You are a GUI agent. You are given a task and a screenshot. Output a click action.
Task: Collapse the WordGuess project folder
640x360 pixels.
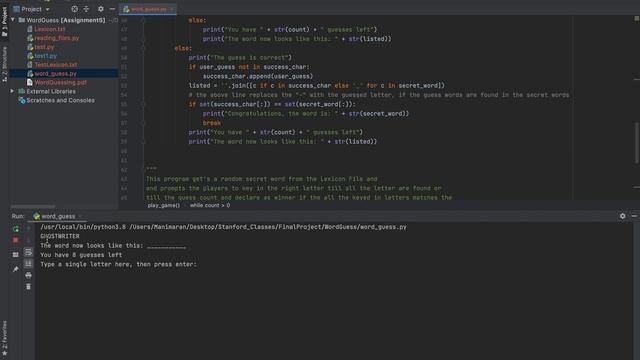tap(13, 20)
